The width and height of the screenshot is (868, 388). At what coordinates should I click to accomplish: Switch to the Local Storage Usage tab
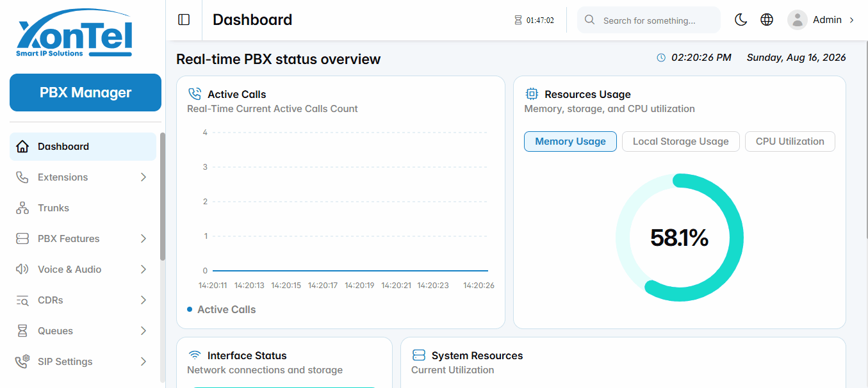[x=680, y=141]
